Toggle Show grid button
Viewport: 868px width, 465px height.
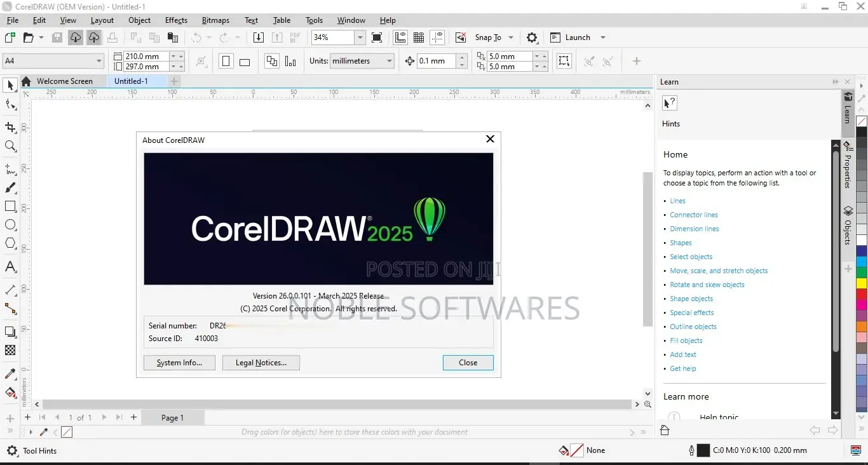tap(419, 37)
